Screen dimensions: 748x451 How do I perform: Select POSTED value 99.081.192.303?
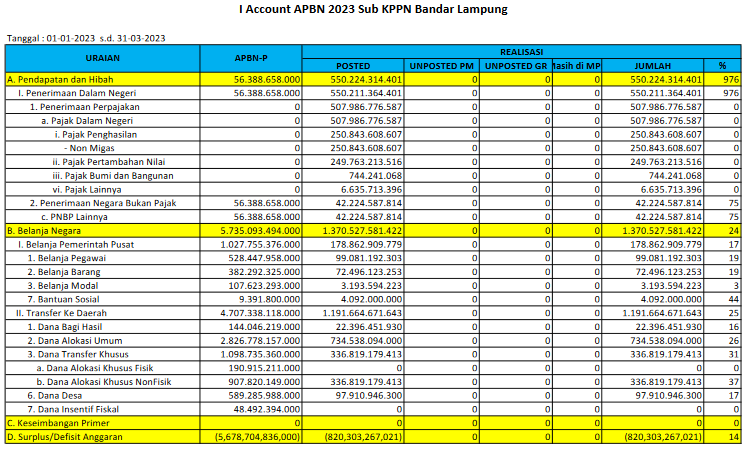coord(369,258)
